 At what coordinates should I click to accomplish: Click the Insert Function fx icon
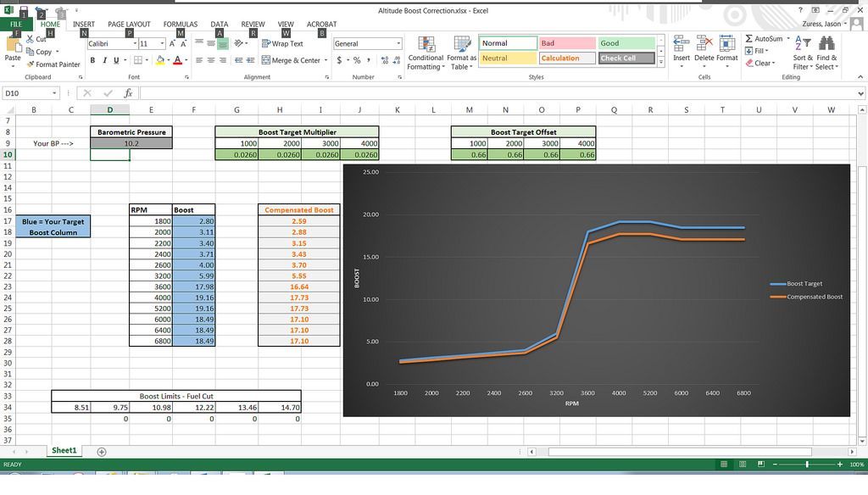(128, 93)
